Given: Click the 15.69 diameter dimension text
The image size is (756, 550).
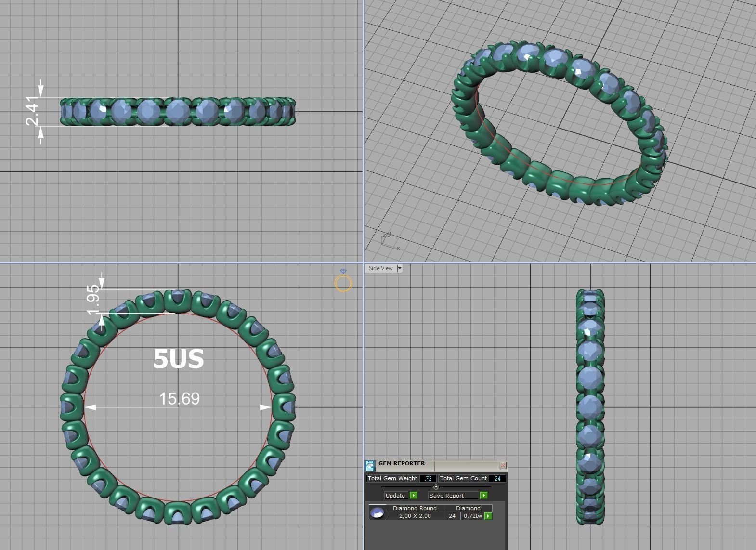Looking at the screenshot, I should pyautogui.click(x=179, y=399).
